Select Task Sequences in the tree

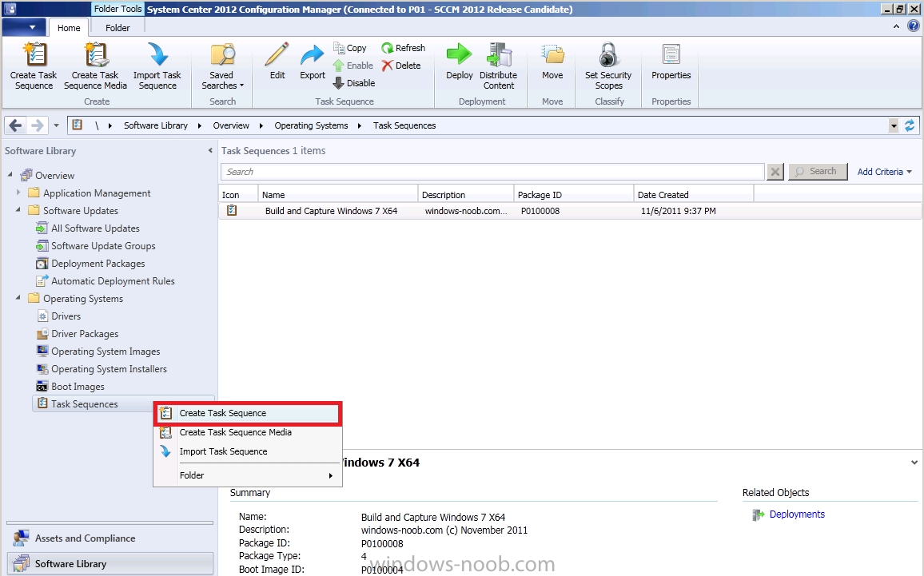[84, 404]
